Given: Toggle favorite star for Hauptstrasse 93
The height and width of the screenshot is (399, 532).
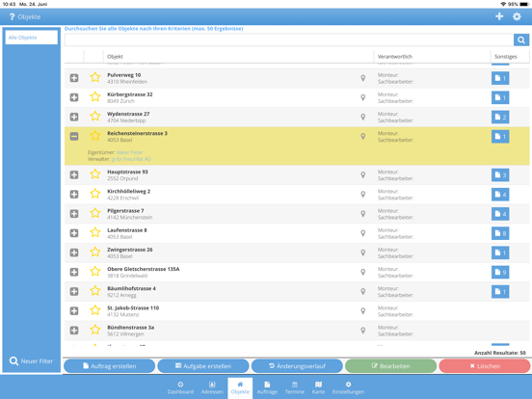Looking at the screenshot, I should 95,174.
